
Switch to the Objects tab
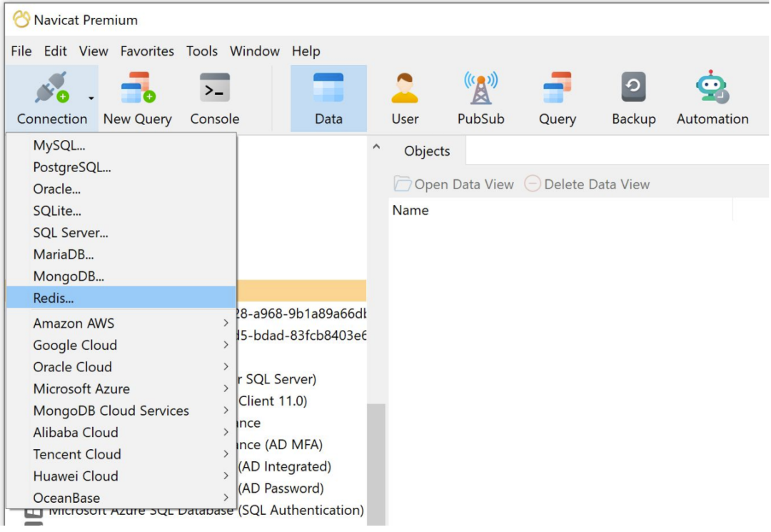pyautogui.click(x=427, y=151)
